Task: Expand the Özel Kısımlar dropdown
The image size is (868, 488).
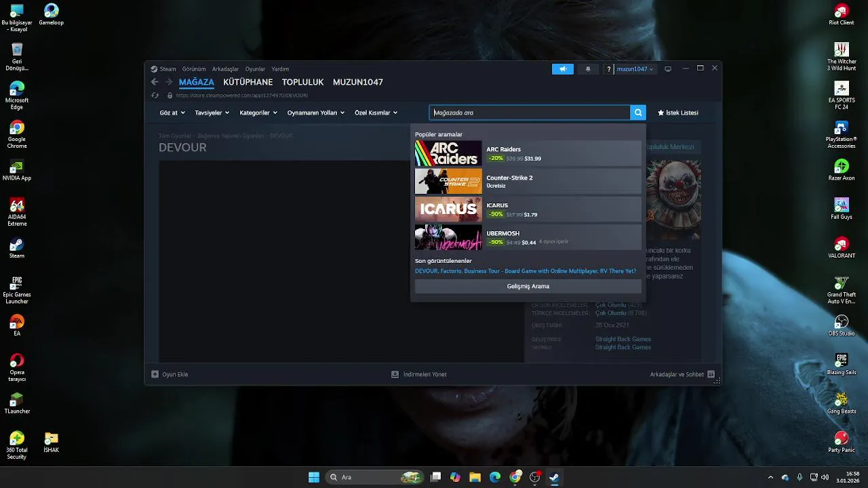Action: pyautogui.click(x=376, y=113)
